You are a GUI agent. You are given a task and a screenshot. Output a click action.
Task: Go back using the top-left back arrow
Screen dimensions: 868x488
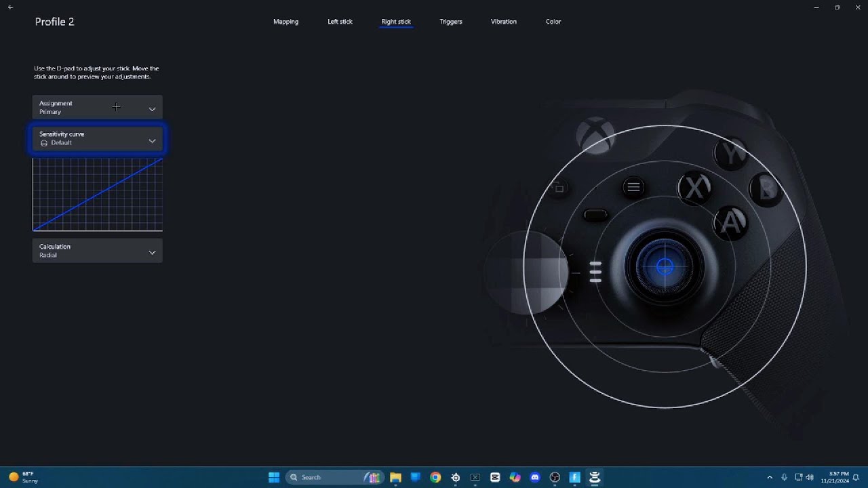pos(10,7)
